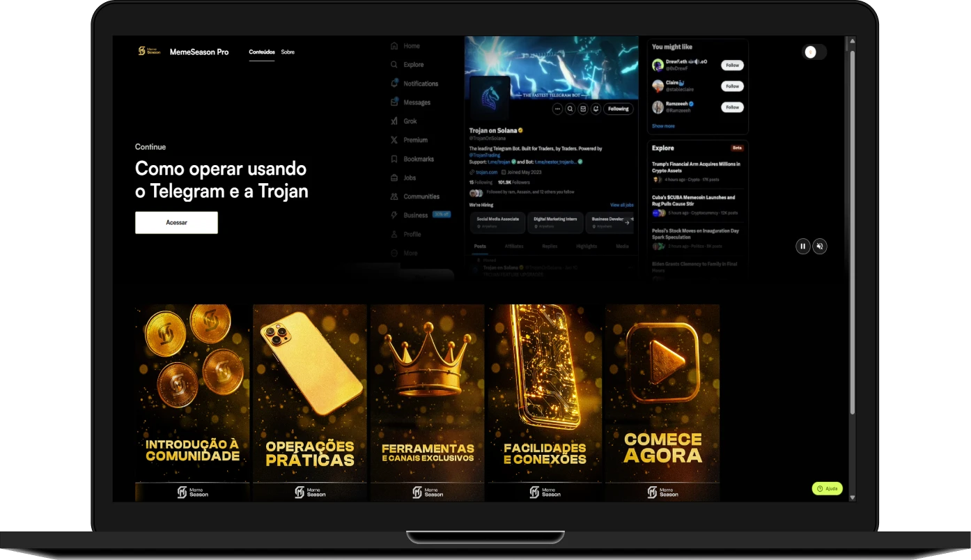Click the Bookmarks icon in sidebar
This screenshot has height=560, width=971.
coord(394,159)
